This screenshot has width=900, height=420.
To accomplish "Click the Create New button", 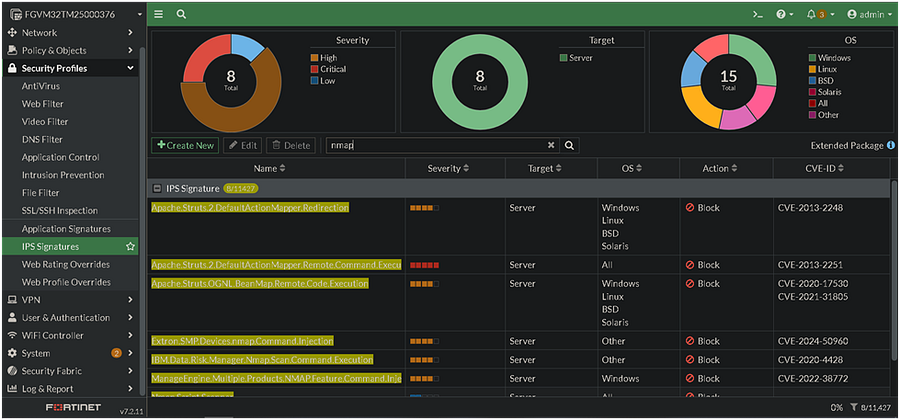I will tap(185, 145).
